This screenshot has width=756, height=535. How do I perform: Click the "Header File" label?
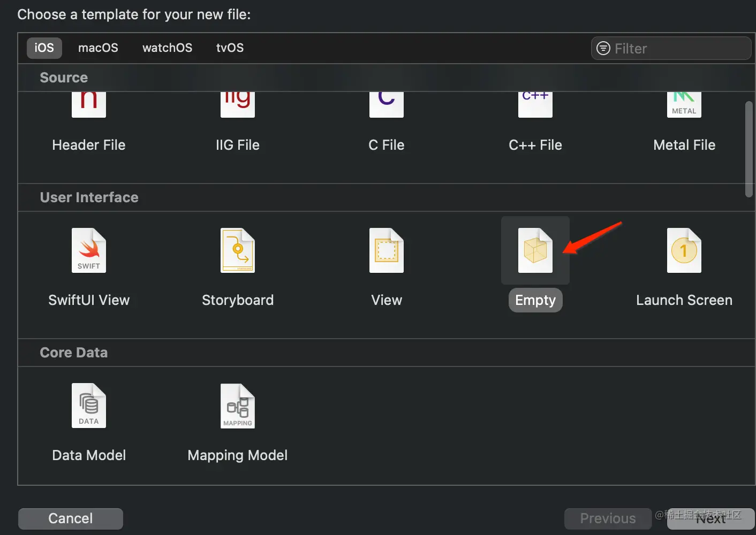tap(89, 145)
